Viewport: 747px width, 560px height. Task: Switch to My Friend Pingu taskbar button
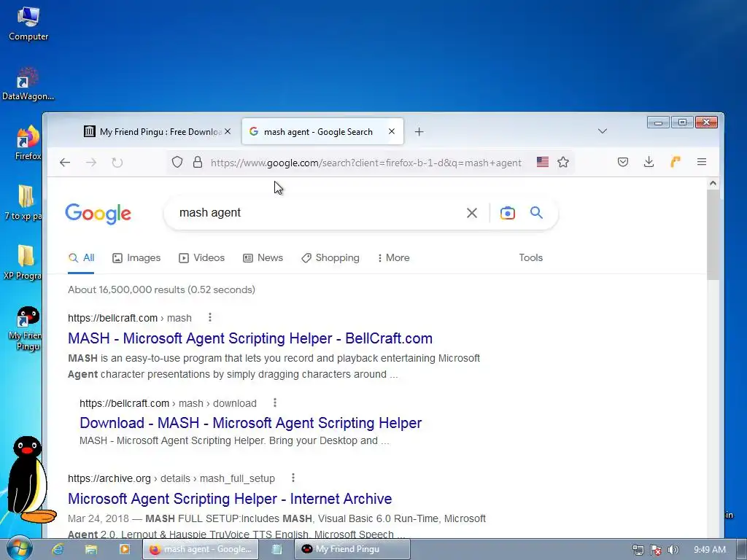352,549
